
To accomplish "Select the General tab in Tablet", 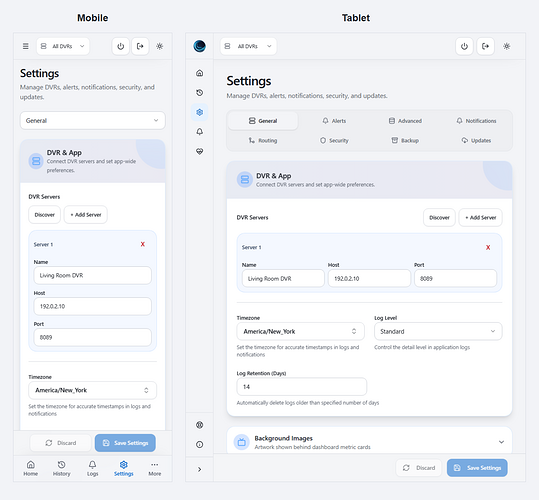I will coord(263,121).
